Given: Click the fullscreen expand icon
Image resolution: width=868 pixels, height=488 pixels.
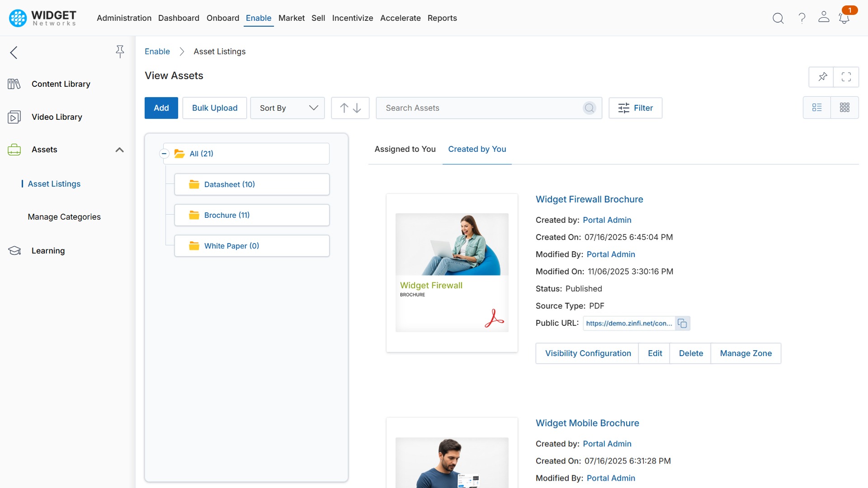Looking at the screenshot, I should click(846, 77).
